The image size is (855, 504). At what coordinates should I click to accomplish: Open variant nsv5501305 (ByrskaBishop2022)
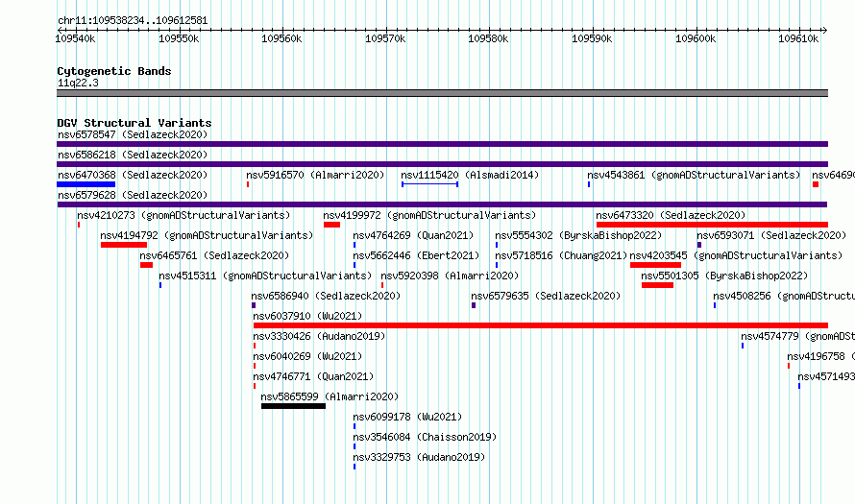pos(724,276)
